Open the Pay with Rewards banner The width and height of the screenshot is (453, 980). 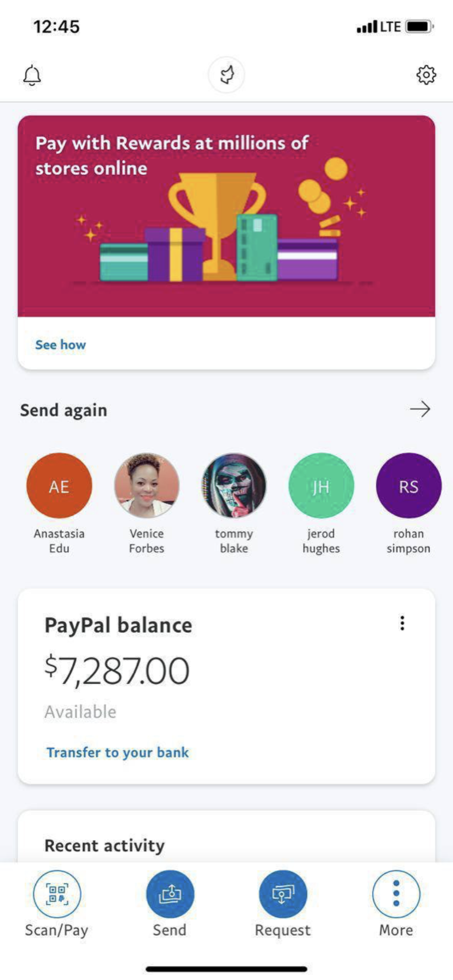[x=226, y=216]
